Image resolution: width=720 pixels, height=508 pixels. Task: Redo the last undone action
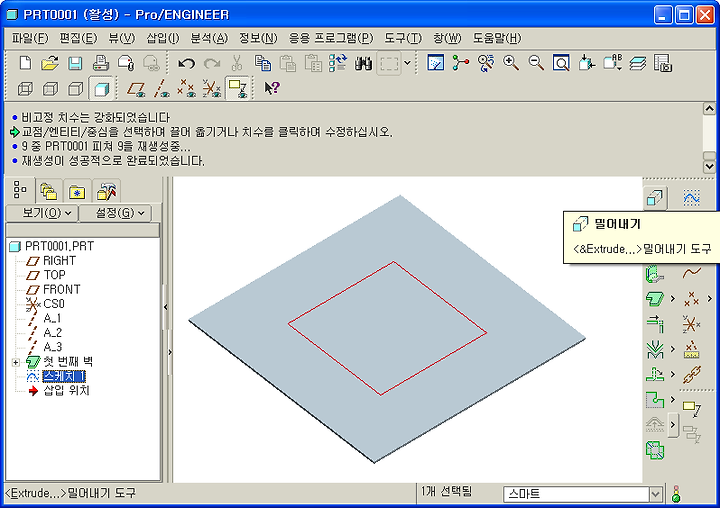pos(212,62)
